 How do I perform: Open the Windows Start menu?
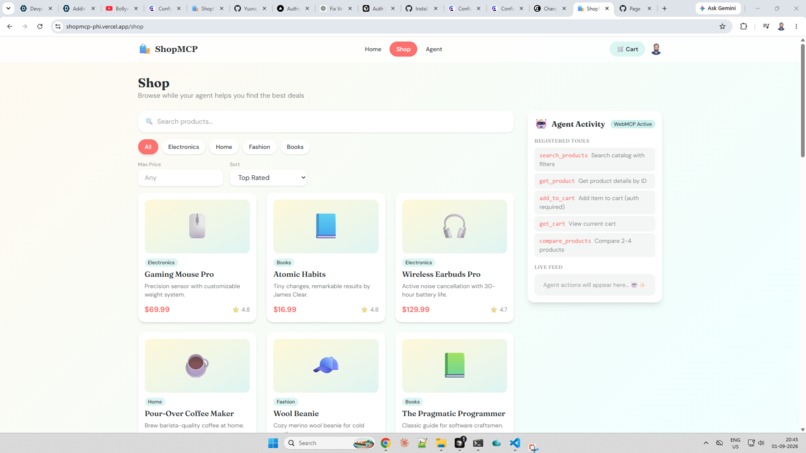(273, 443)
